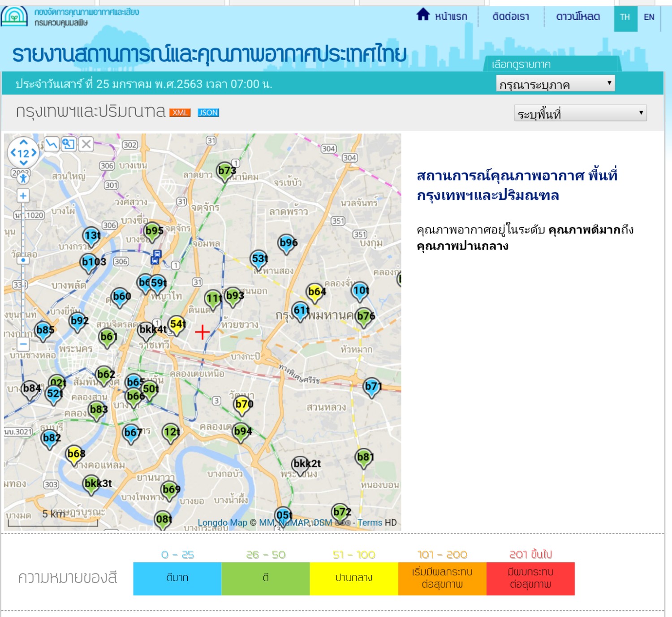Pan the map down with the arrow
This screenshot has height=617, width=672.
coord(23,163)
